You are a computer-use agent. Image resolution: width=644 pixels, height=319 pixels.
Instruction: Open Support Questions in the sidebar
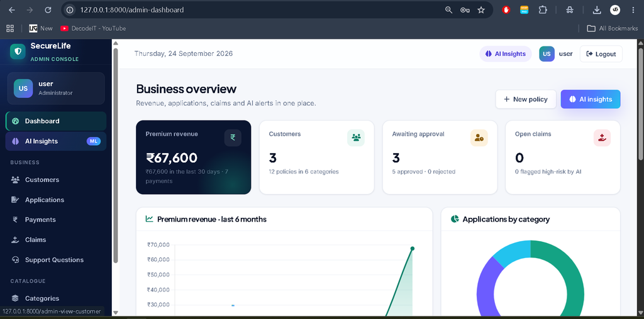[x=56, y=259]
